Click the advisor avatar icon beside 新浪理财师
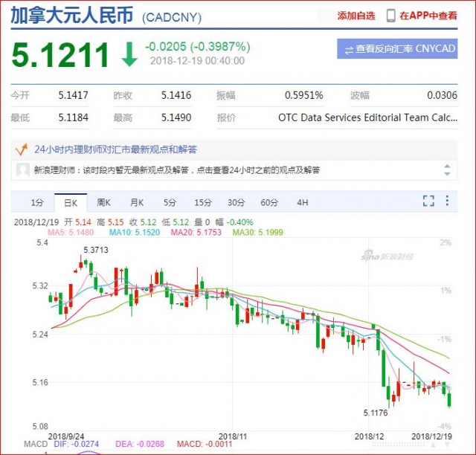The image size is (476, 455). pyautogui.click(x=23, y=170)
